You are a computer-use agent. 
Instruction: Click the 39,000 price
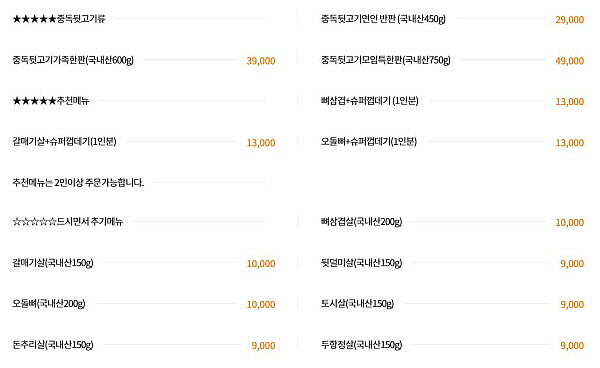tap(261, 61)
